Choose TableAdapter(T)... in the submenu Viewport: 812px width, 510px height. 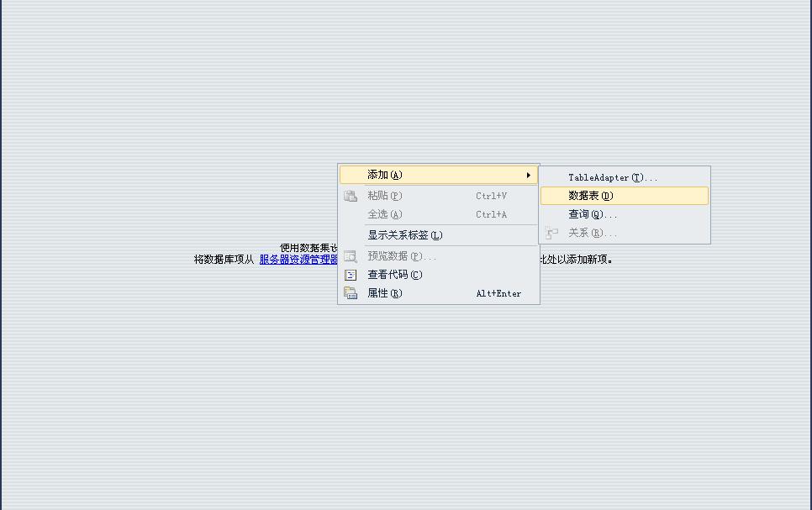[624, 177]
